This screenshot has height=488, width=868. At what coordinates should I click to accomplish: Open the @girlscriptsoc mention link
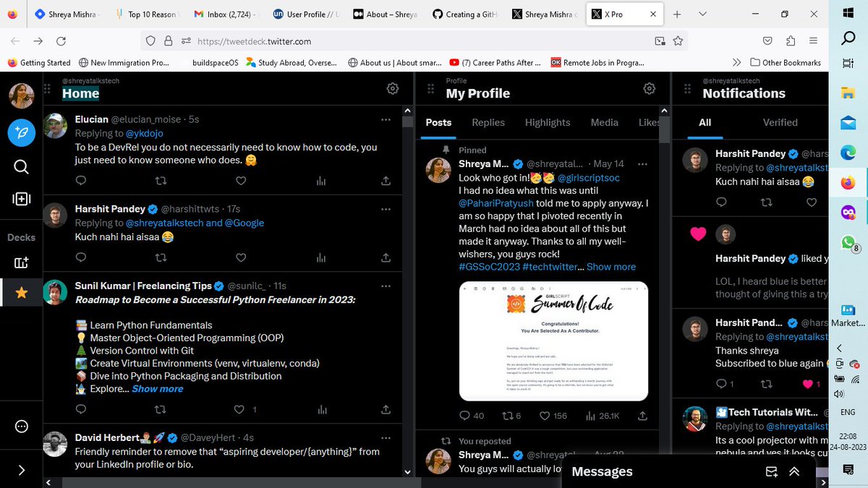click(x=589, y=177)
